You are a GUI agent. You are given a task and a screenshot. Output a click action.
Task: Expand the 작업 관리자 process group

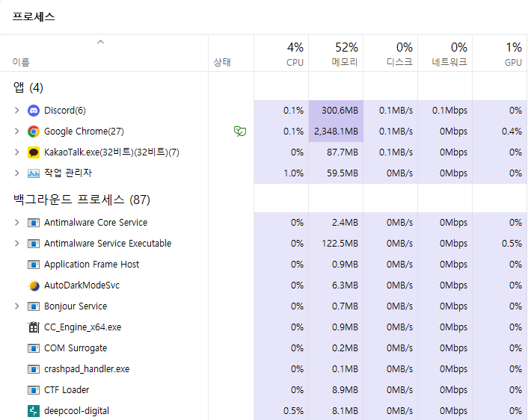point(17,173)
